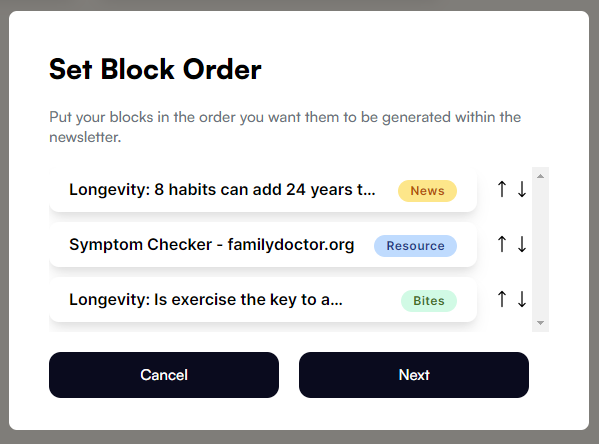Move the exercise Bites block up
This screenshot has width=599, height=444.
(x=502, y=299)
